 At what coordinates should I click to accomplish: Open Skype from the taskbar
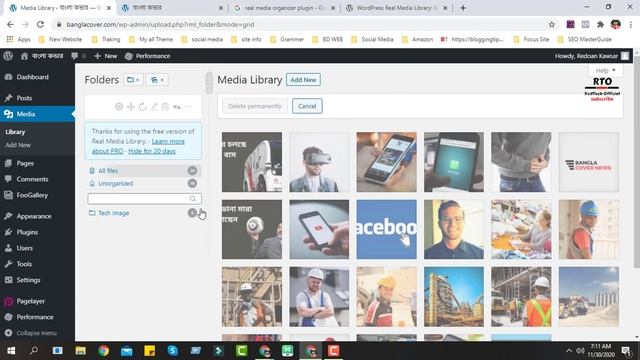[x=173, y=351]
